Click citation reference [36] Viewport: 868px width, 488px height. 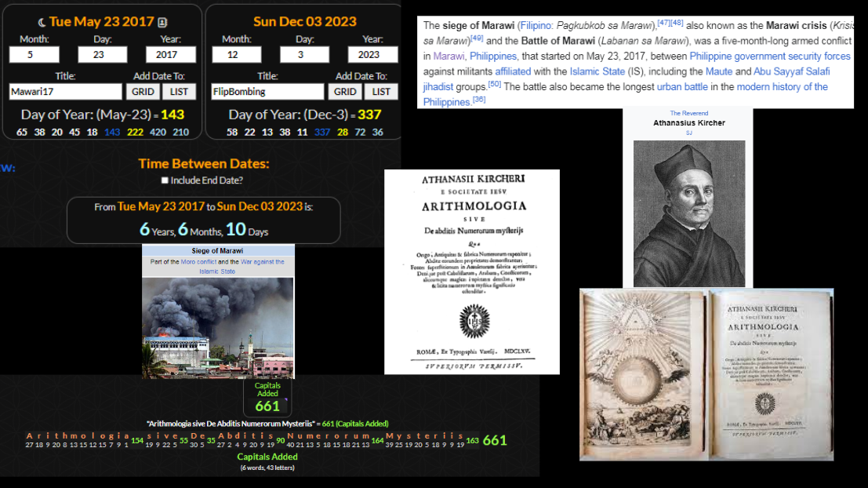pos(479,100)
